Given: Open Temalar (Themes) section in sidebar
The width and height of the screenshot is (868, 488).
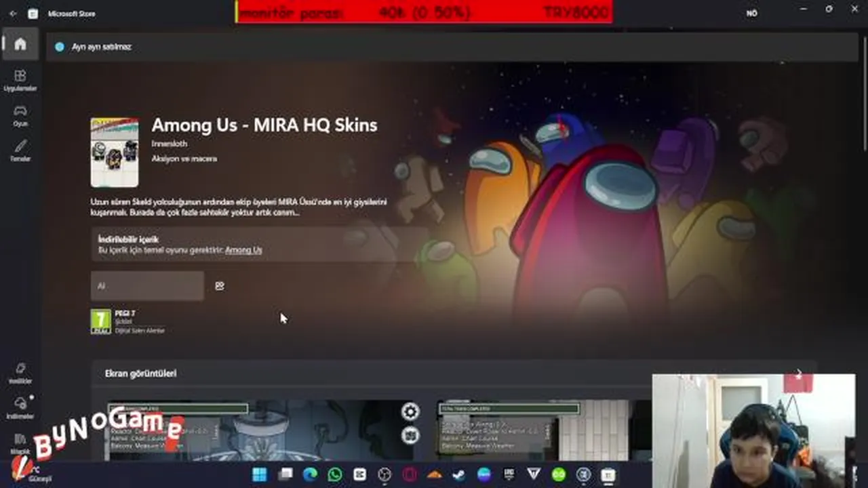Looking at the screenshot, I should tap(20, 150).
